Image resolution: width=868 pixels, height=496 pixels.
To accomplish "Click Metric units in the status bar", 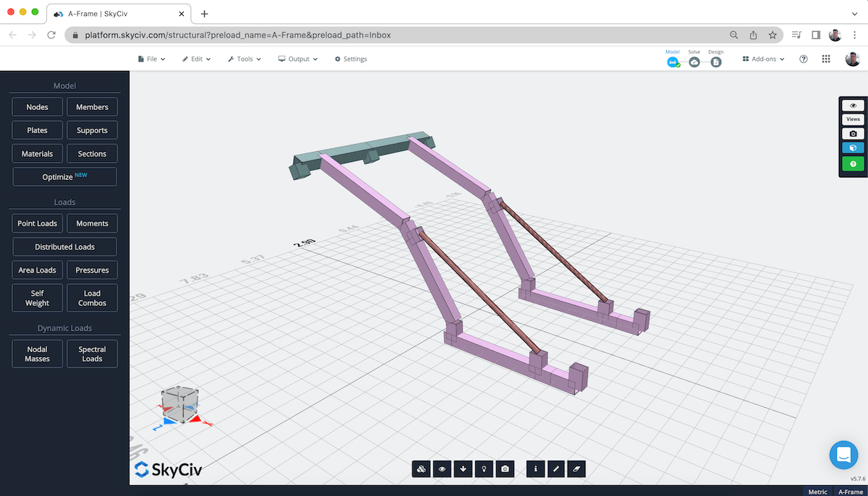I will [817, 492].
